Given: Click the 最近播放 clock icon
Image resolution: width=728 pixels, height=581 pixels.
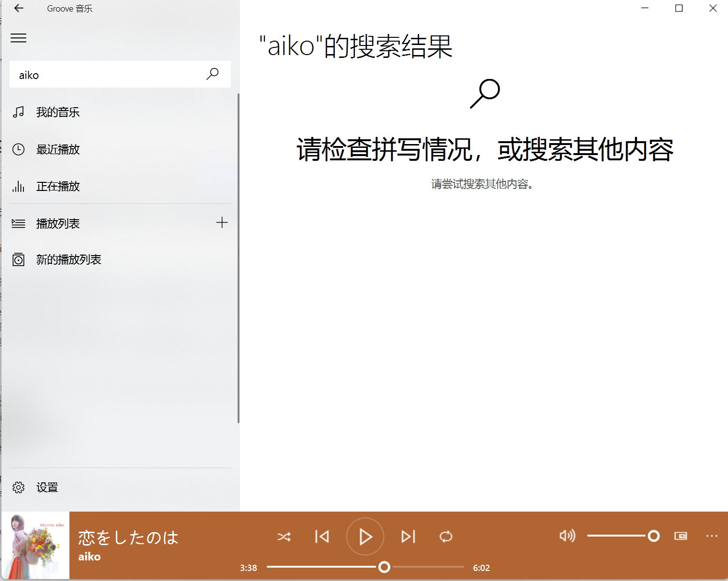Looking at the screenshot, I should tap(18, 149).
